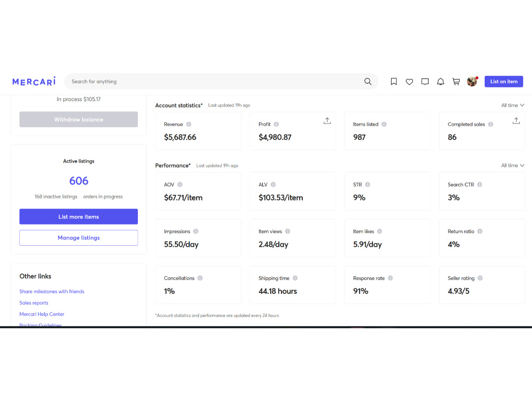Open Performance All time dropdown
The height and width of the screenshot is (399, 532).
513,165
